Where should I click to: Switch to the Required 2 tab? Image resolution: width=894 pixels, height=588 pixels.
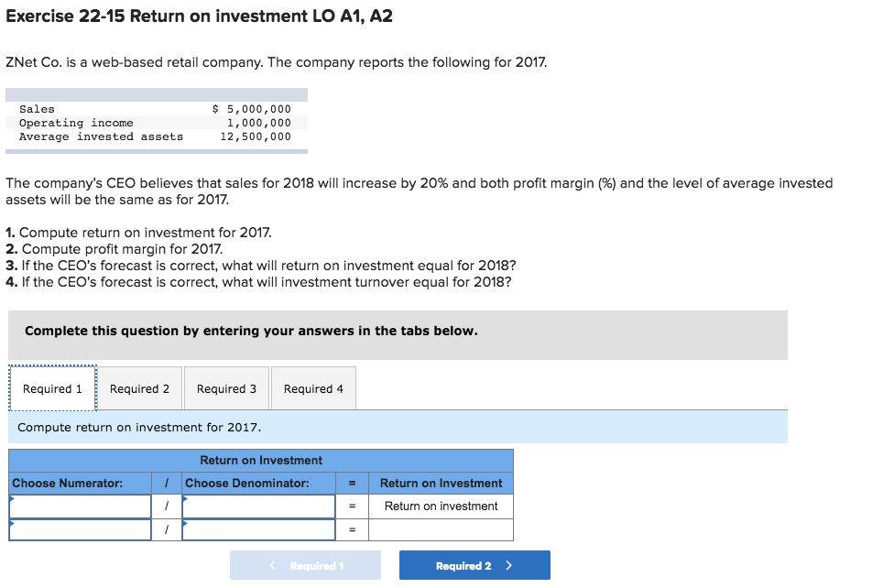coord(139,387)
